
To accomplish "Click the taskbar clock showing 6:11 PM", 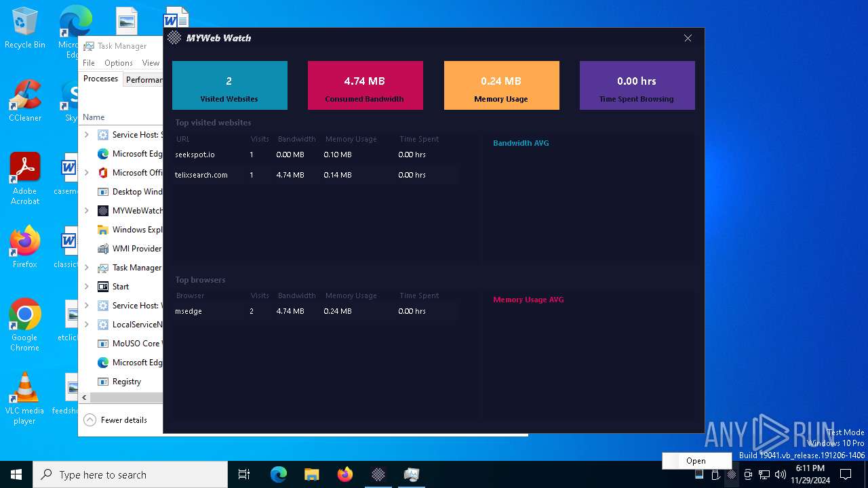I will click(x=810, y=474).
